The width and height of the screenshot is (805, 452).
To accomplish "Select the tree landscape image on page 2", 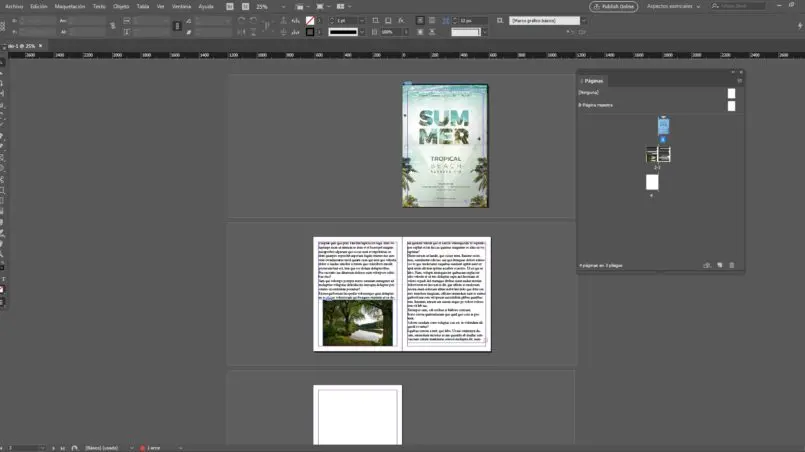I will [x=357, y=323].
